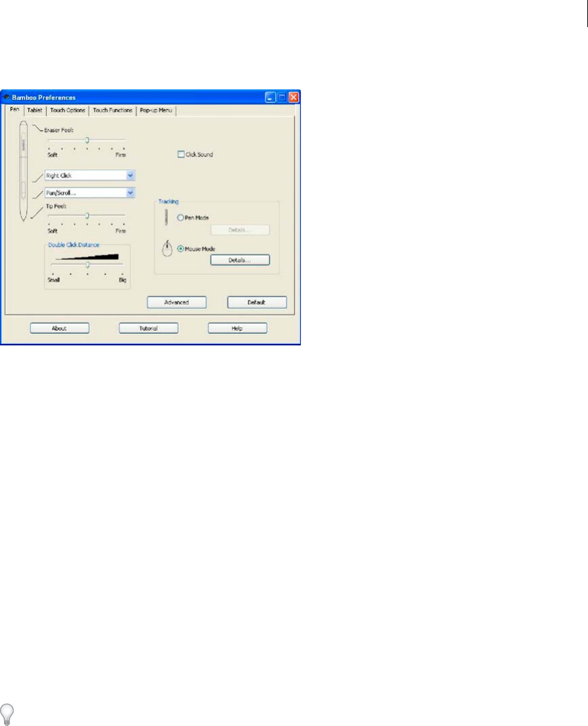Click the Double Click Distance group label
Image resolution: width=588 pixels, height=726 pixels.
click(74, 245)
